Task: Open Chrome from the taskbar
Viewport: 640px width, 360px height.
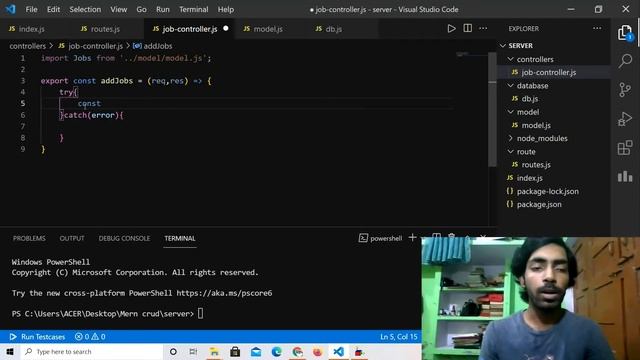Action: coord(297,351)
